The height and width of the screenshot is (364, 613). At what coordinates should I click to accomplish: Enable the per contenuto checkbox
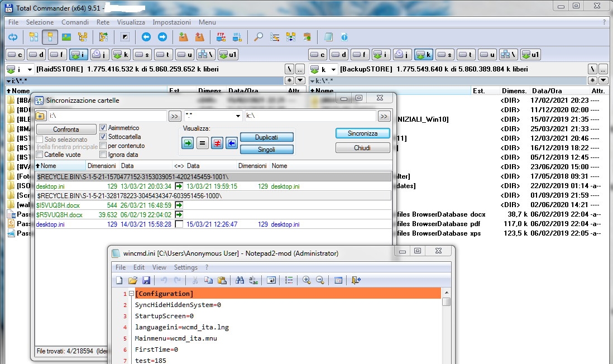103,146
